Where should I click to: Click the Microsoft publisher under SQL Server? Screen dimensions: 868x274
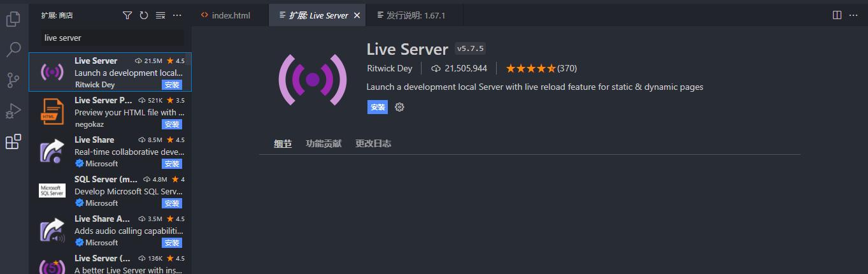click(x=97, y=203)
